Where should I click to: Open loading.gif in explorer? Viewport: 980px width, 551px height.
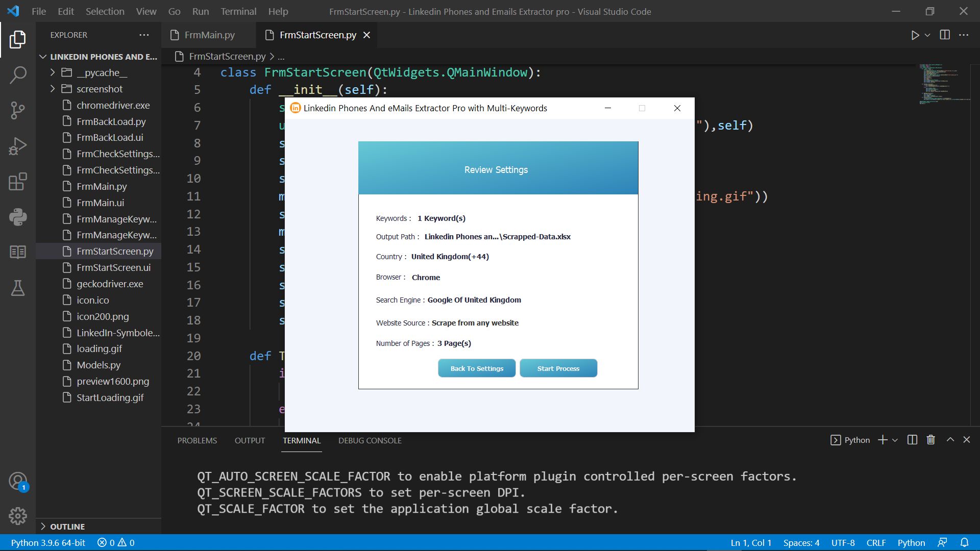tap(99, 348)
